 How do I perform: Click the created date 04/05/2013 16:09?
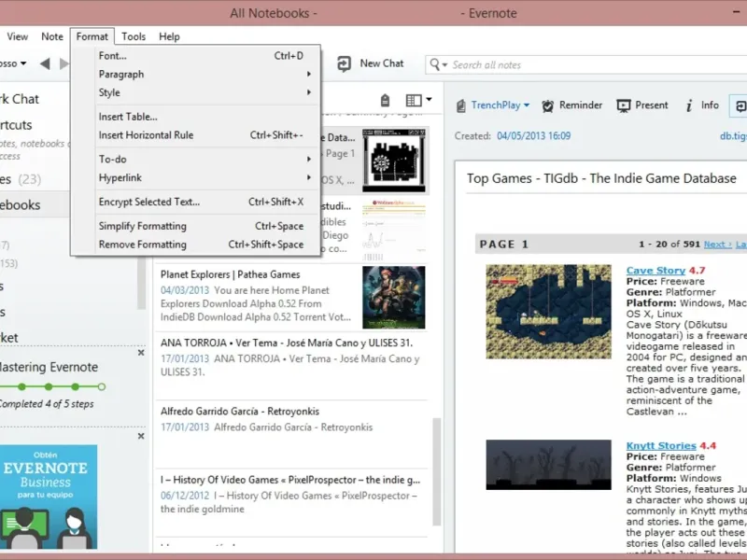coord(533,135)
